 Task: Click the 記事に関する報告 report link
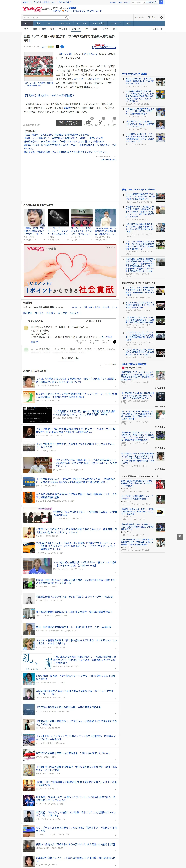pos(32,125)
